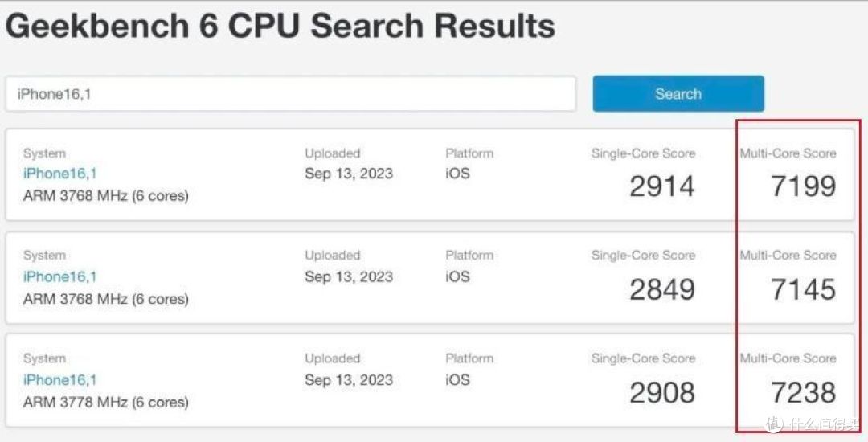Click the 2914 single-core score
This screenshot has width=868, height=442.
tap(661, 186)
